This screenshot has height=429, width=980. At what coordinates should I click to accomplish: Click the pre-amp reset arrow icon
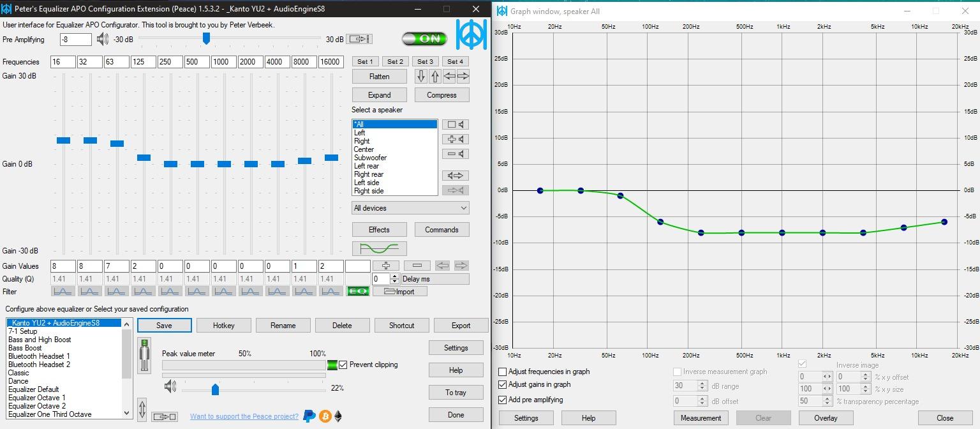pos(360,39)
